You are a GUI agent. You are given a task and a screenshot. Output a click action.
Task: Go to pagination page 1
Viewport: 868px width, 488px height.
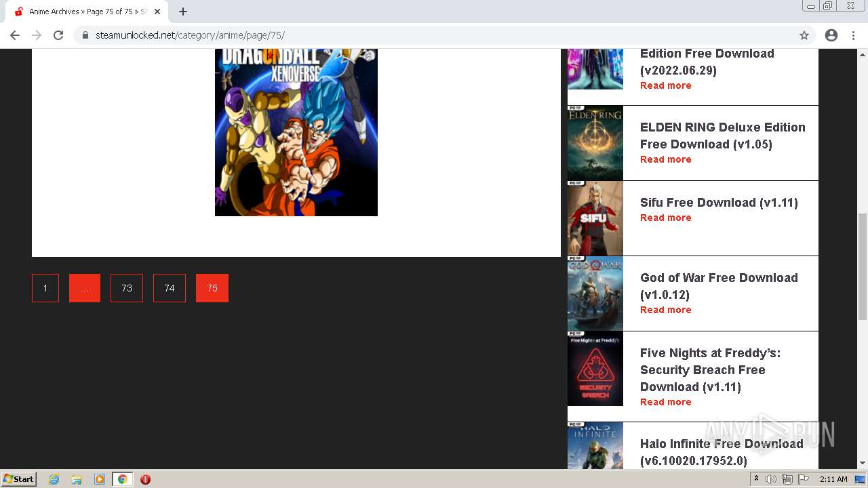(45, 288)
